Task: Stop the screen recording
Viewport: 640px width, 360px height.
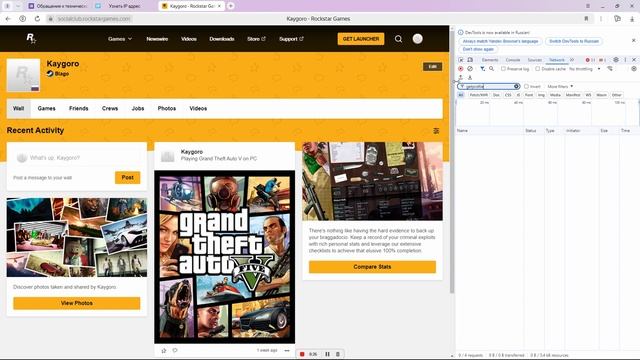Action: 302,354
